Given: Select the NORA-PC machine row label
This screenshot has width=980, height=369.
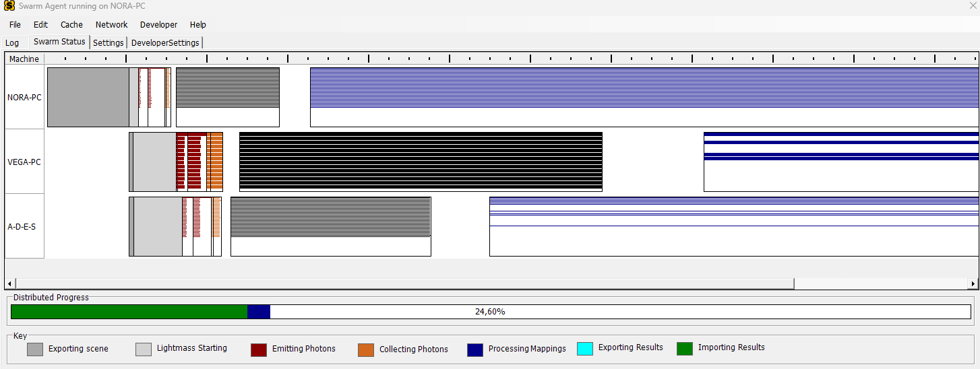Looking at the screenshot, I should pos(24,97).
